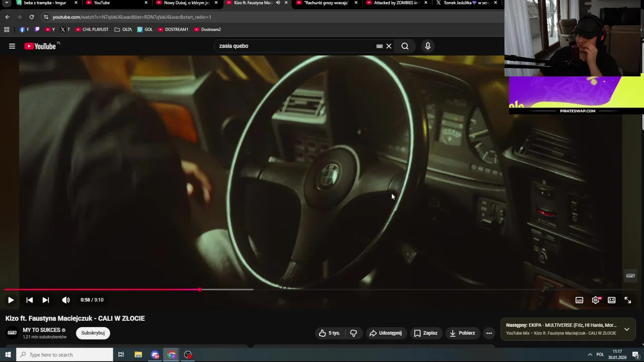
Task: Click the Windows taskbar search box
Action: point(65,355)
